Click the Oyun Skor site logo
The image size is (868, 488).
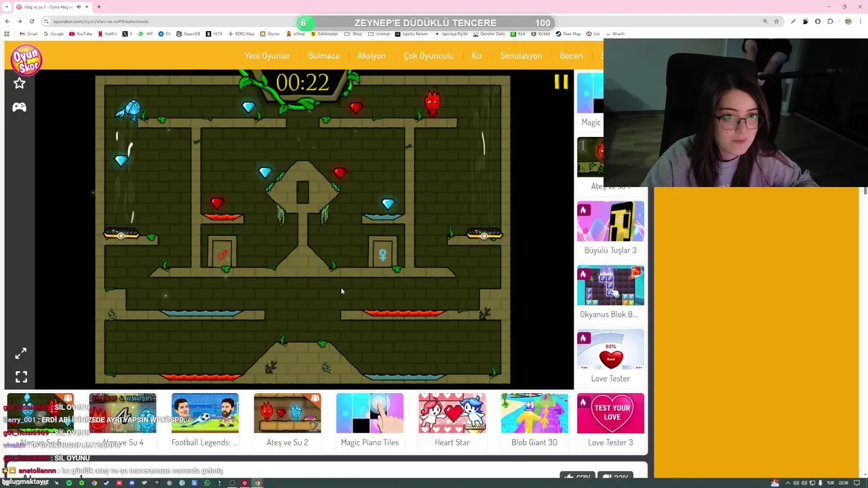coord(26,59)
